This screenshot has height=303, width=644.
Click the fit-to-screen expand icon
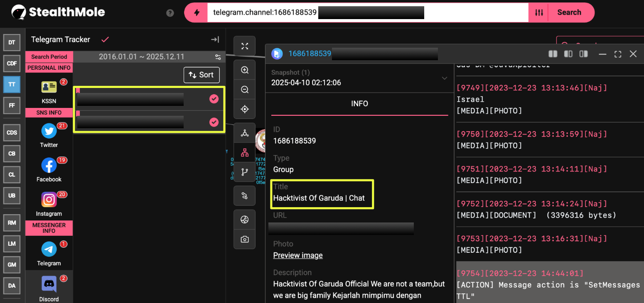click(245, 46)
